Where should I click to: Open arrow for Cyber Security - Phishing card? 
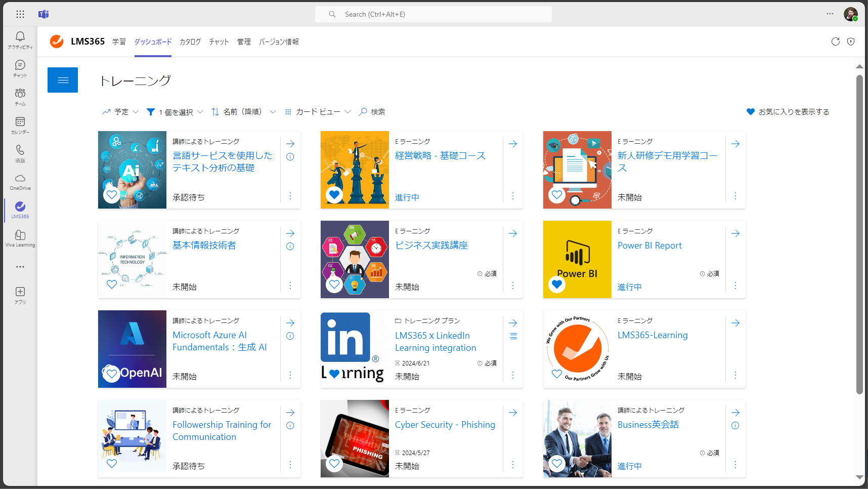pyautogui.click(x=513, y=413)
